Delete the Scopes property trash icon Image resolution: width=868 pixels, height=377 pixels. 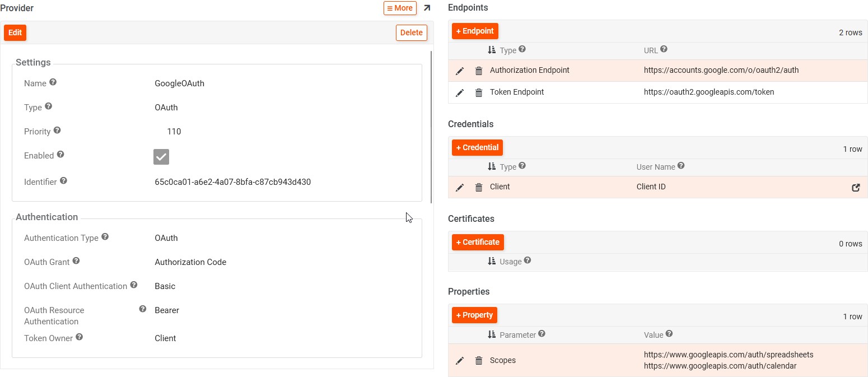pos(479,361)
